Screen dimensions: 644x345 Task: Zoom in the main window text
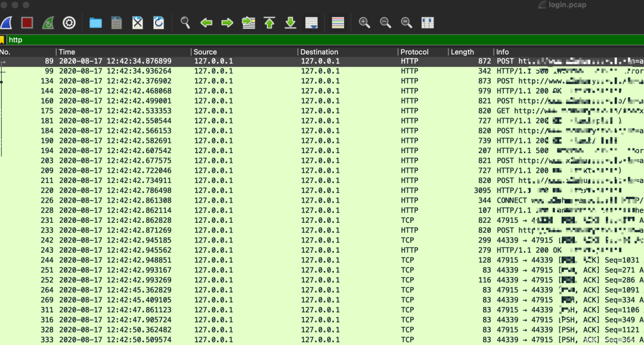[x=364, y=23]
